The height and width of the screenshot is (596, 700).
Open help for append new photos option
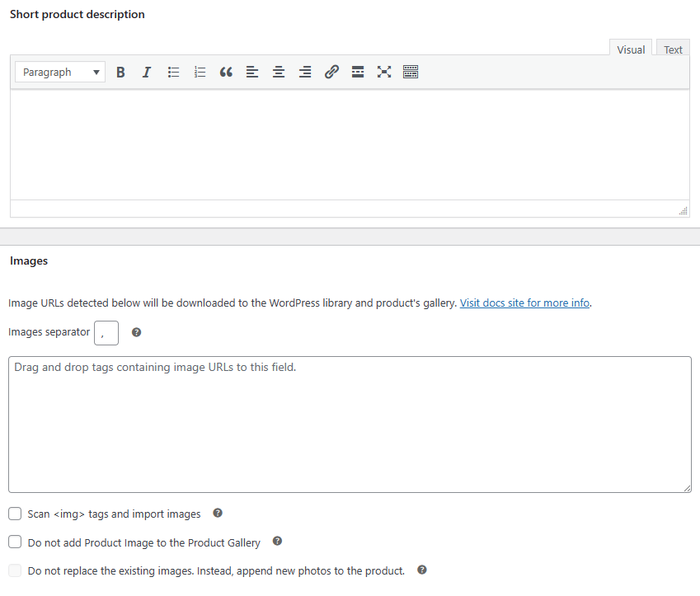click(x=422, y=570)
